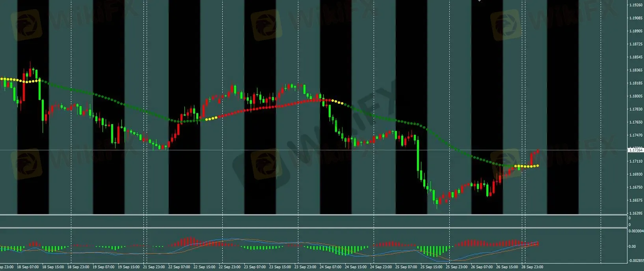Click the 26 Sep 07:00 time axis label
Image resolution: width=644 pixels, height=271 pixels.
482,267
